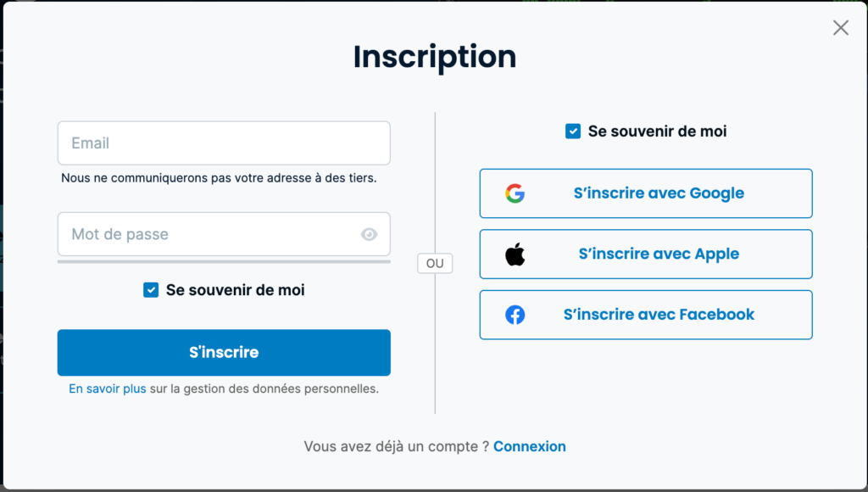
Task: Close the Inscription dialog with the X
Action: tap(840, 28)
